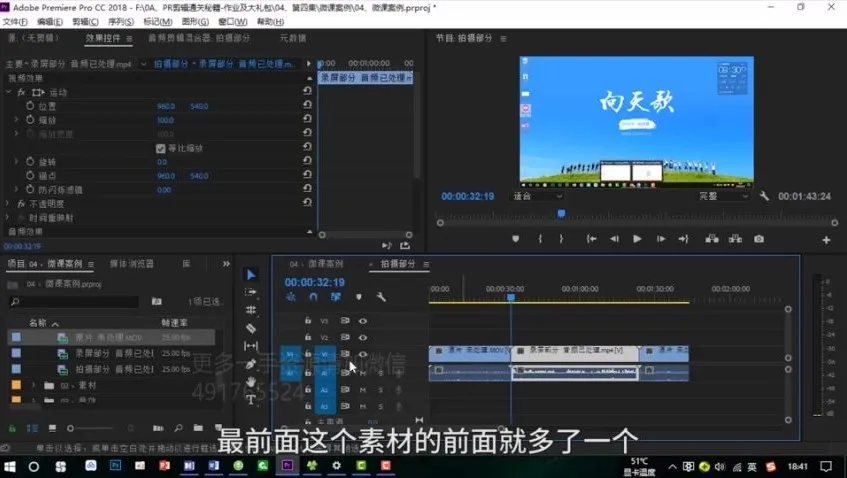Viewport: 847px width, 478px height.
Task: Click the Program monitor scrub bar playhead
Action: (561, 213)
